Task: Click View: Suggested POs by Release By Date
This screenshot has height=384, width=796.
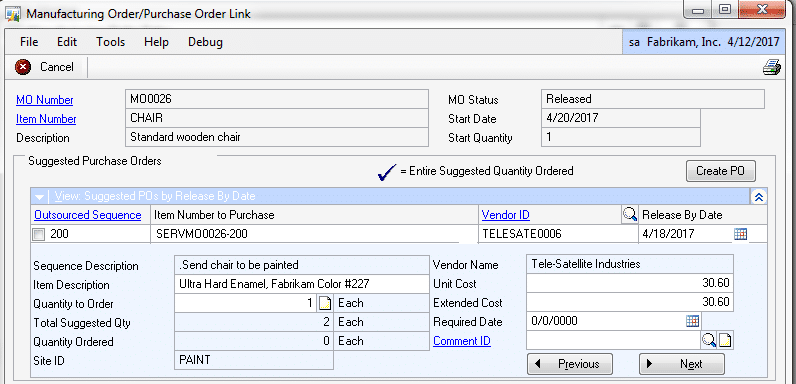Action: tap(155, 196)
